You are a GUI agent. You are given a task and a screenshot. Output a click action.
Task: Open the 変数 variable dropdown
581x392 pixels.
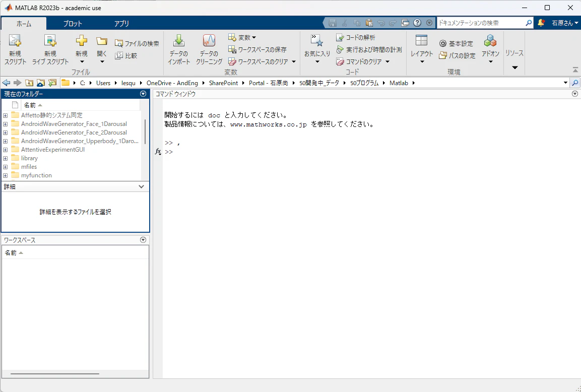[x=242, y=37]
